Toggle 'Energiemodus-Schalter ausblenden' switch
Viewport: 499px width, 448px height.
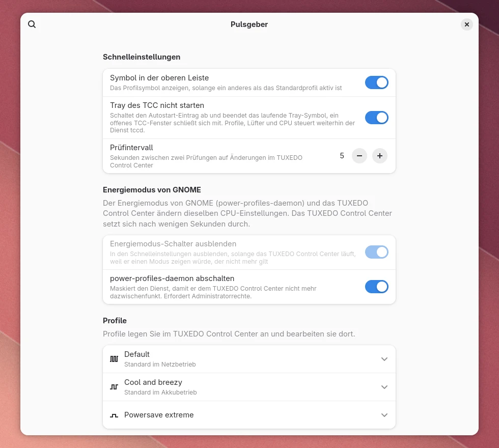pyautogui.click(x=376, y=253)
